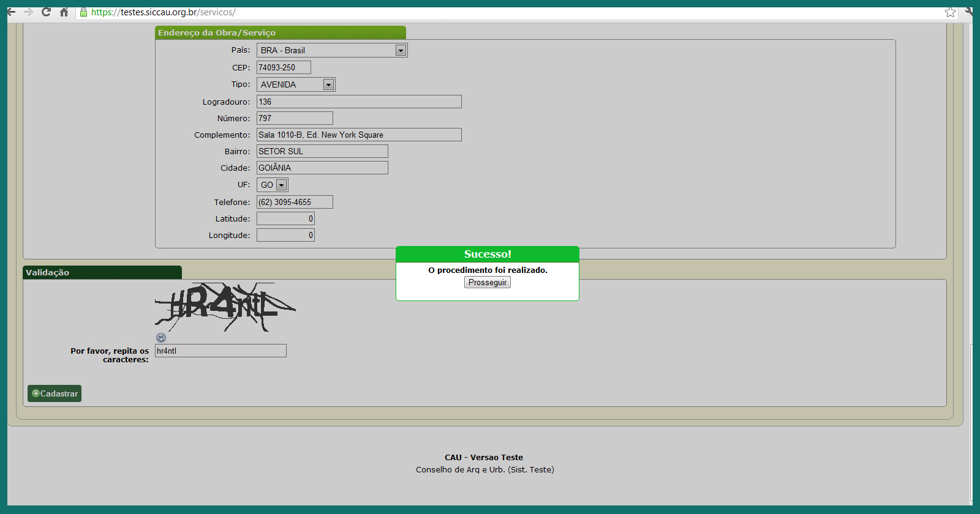This screenshot has height=514, width=980.
Task: Click the address bar URL
Action: coord(164,12)
